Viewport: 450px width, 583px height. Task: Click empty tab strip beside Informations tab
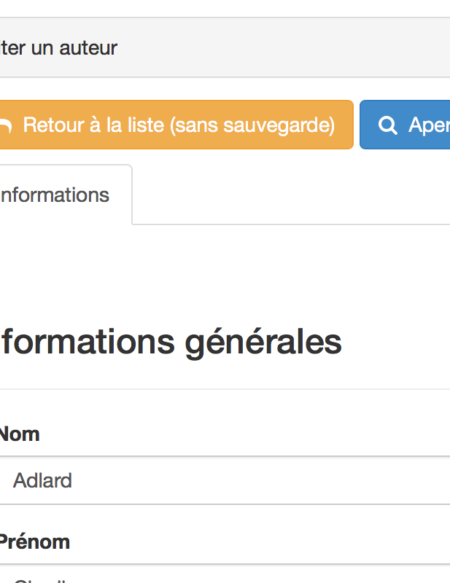290,195
